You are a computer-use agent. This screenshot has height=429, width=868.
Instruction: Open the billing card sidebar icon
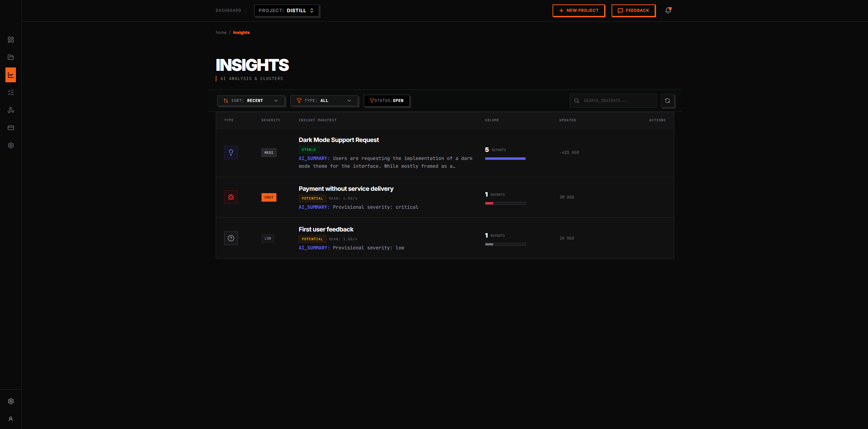pos(11,128)
